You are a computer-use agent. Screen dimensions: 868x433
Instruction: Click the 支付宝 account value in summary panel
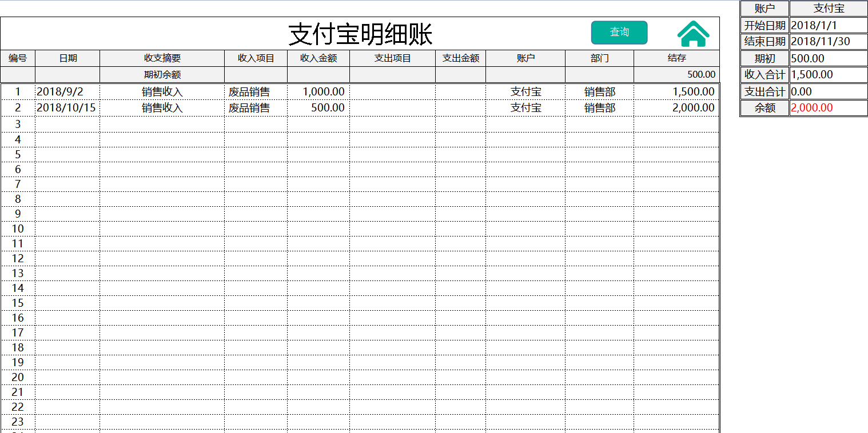(829, 9)
